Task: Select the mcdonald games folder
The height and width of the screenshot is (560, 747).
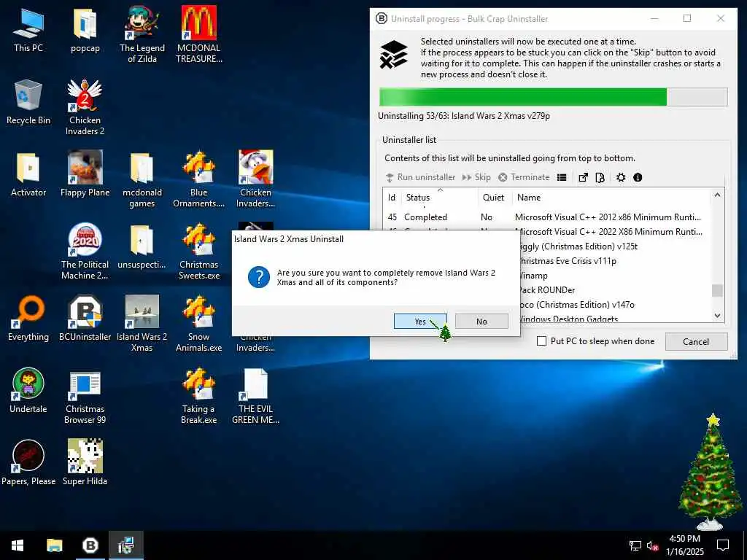Action: [142, 179]
